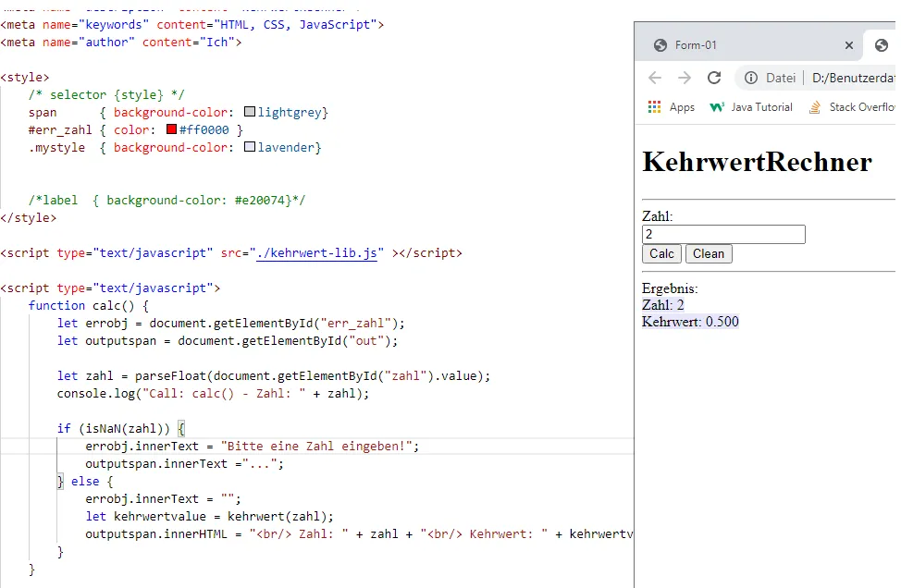Click the Calc button
901x588 pixels.
[661, 254]
